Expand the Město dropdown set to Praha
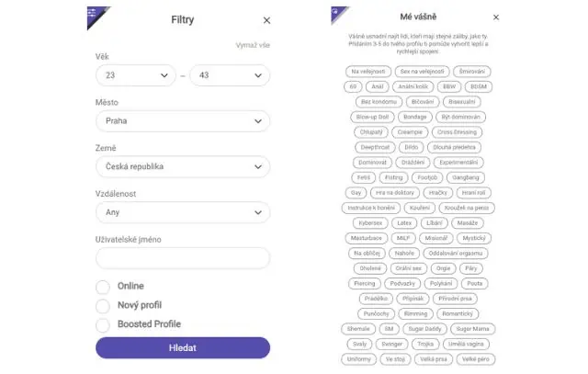Image resolution: width=588 pixels, height=374 pixels. click(x=183, y=121)
